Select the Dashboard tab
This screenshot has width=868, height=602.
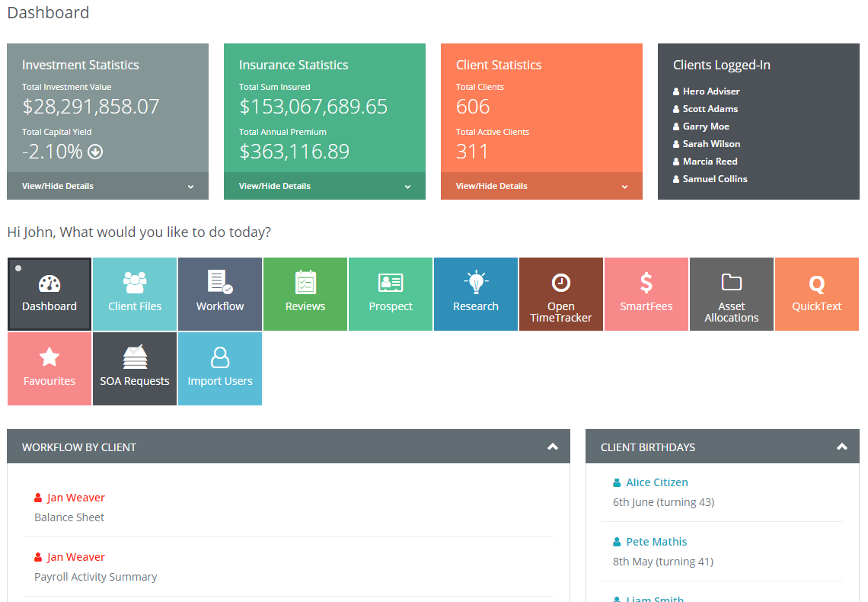pos(49,294)
